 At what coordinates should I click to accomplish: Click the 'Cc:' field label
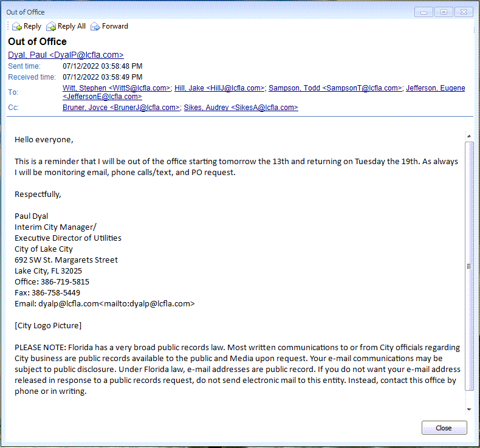[13, 108]
